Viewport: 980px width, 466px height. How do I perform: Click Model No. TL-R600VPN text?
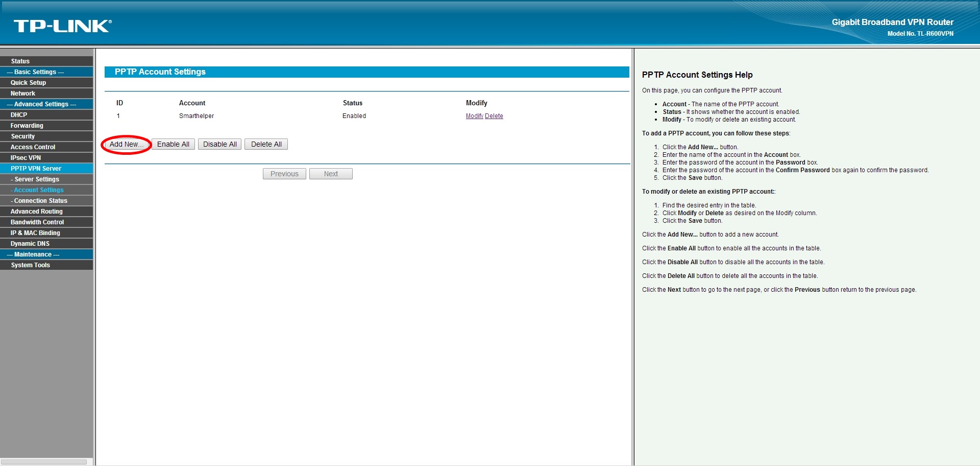[x=920, y=34]
